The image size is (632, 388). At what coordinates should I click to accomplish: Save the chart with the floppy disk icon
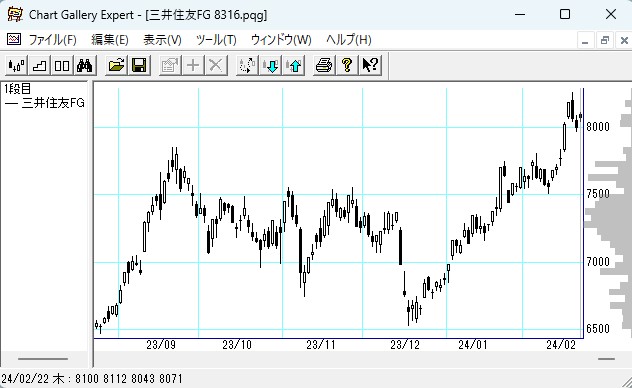pos(139,65)
